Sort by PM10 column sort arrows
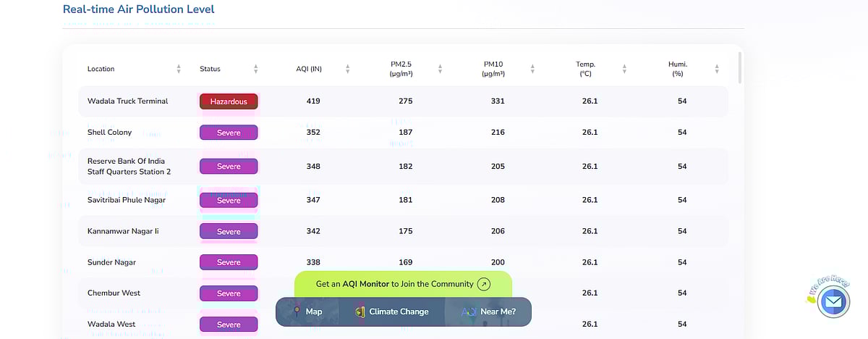Image resolution: width=868 pixels, height=339 pixels. pyautogui.click(x=532, y=69)
